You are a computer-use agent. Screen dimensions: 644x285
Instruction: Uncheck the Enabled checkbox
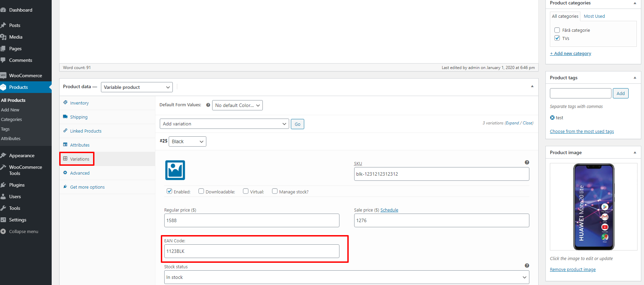click(x=169, y=191)
